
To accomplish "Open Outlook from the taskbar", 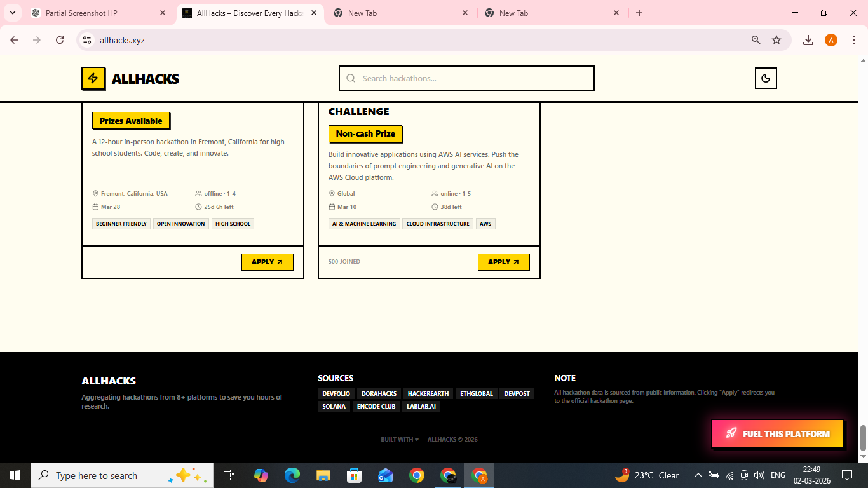I will pyautogui.click(x=384, y=475).
